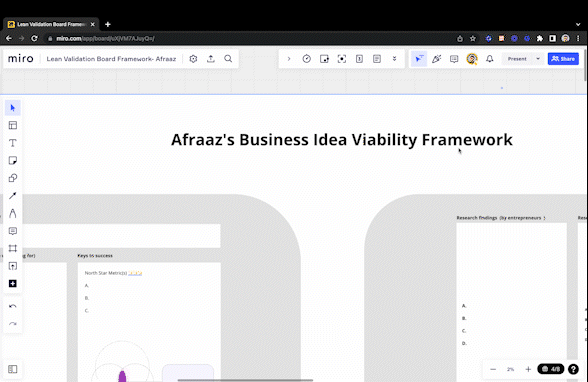Open the Present dropdown arrow
Image resolution: width=588 pixels, height=382 pixels.
pos(538,59)
